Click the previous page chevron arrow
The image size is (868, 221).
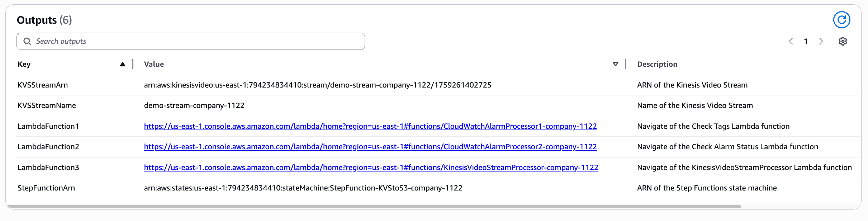point(791,41)
